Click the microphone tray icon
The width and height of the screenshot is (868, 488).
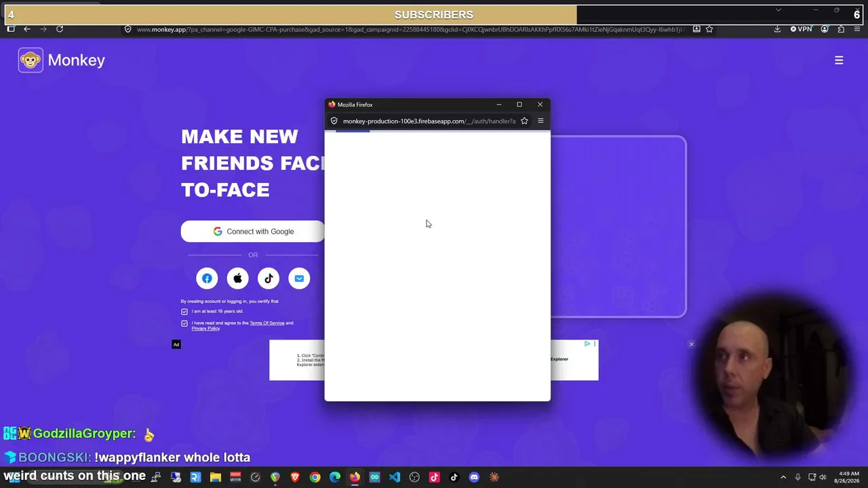click(x=798, y=477)
